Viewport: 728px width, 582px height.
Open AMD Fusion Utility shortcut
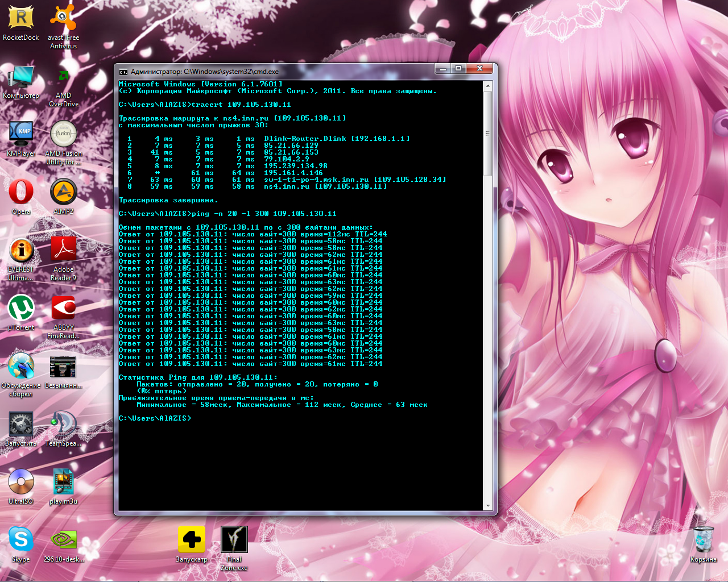pos(63,143)
